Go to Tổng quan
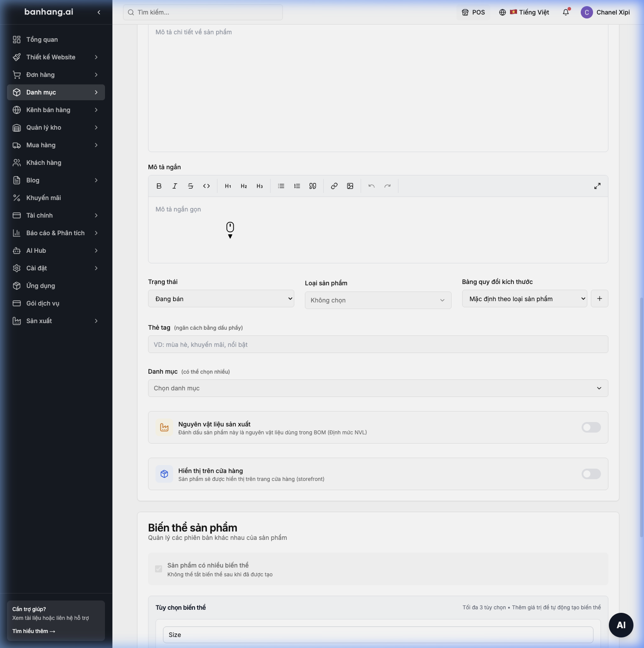Viewport: 644px width, 648px height. pos(56,40)
